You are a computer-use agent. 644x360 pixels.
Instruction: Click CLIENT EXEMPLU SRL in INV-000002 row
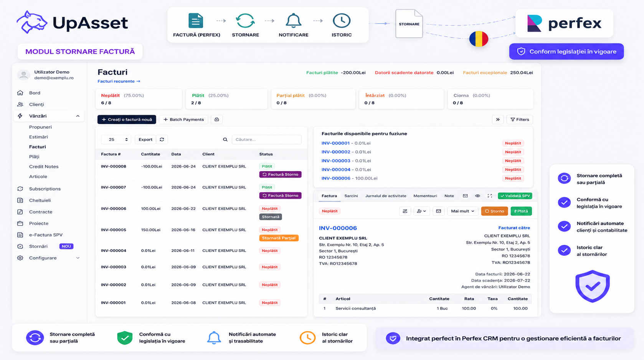coord(224,285)
